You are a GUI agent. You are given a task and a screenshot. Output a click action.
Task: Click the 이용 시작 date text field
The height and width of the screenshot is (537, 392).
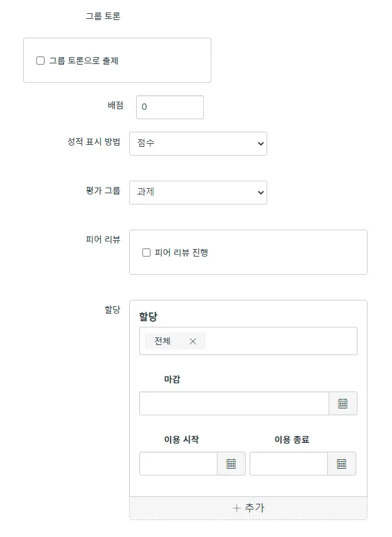point(178,464)
